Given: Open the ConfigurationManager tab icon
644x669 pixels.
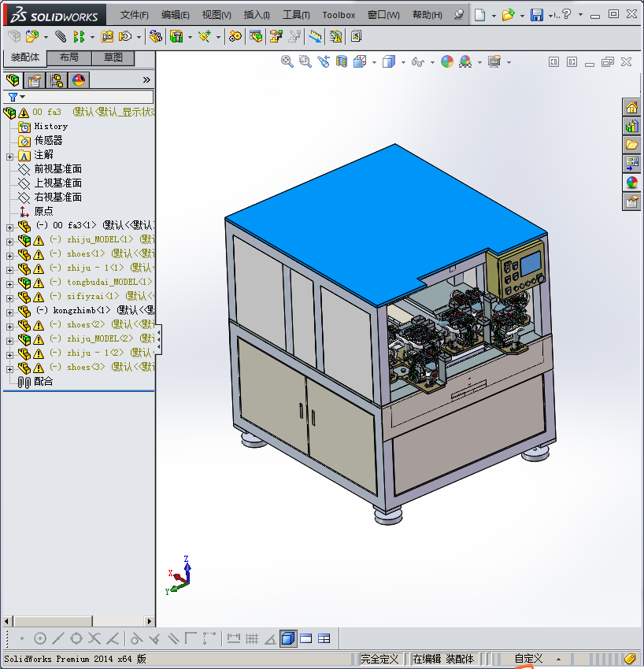Looking at the screenshot, I should [x=57, y=80].
